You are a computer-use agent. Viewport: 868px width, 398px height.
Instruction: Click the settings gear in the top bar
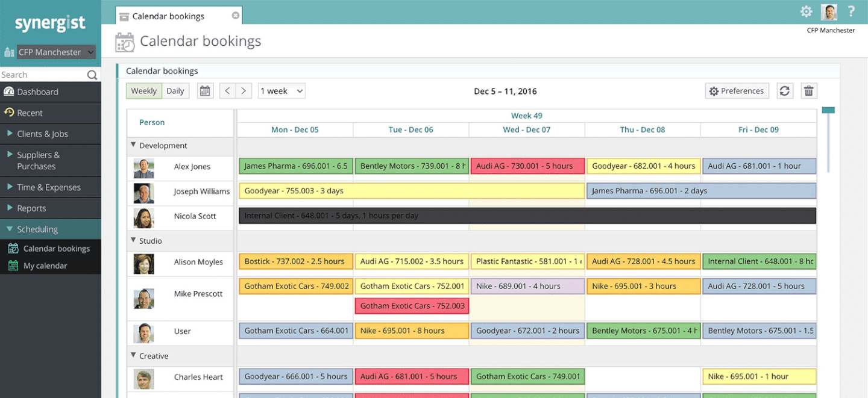click(806, 11)
